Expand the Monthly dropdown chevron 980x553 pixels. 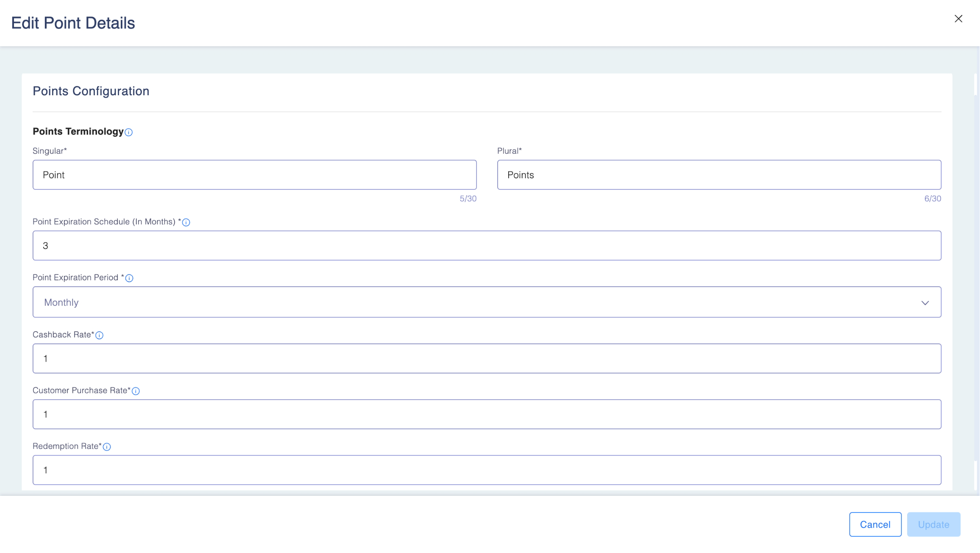(x=925, y=303)
